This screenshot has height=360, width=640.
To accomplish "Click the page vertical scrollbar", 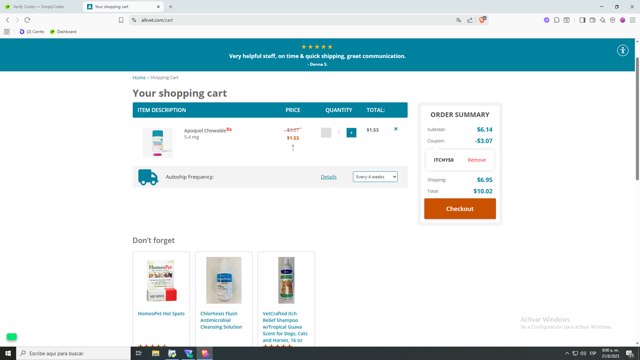I will pos(637,118).
